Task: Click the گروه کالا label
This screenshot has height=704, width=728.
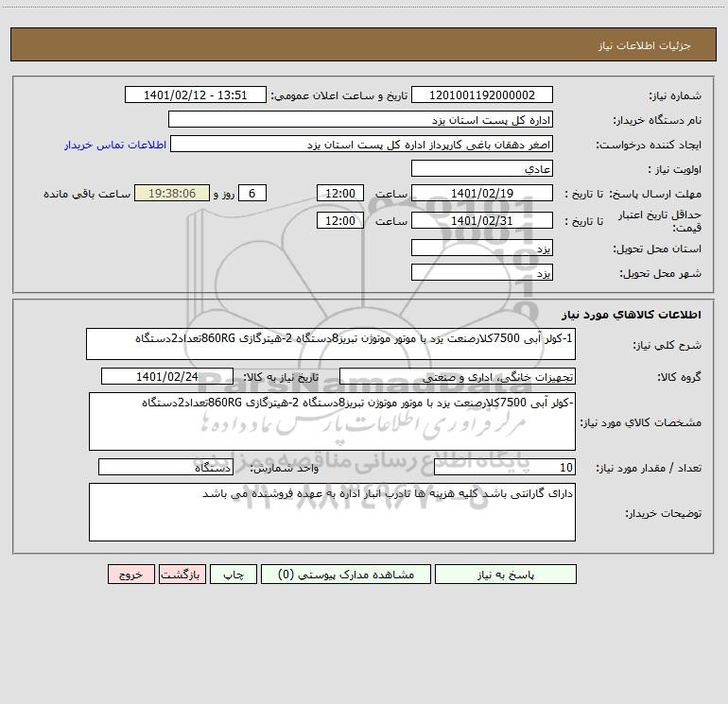Action: click(x=679, y=377)
